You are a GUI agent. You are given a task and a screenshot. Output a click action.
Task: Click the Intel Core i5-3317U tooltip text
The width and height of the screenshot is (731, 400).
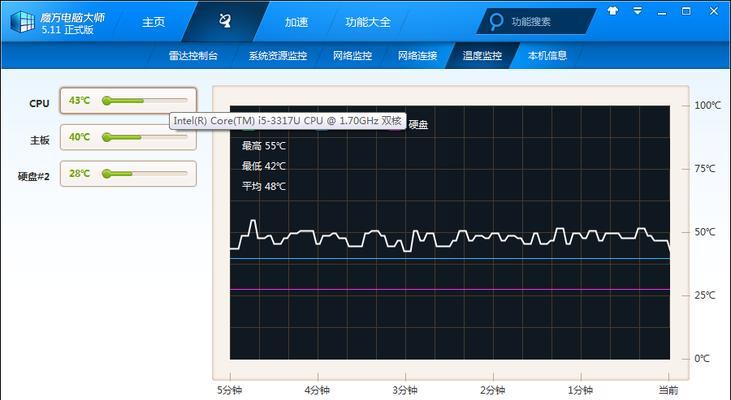coord(287,121)
